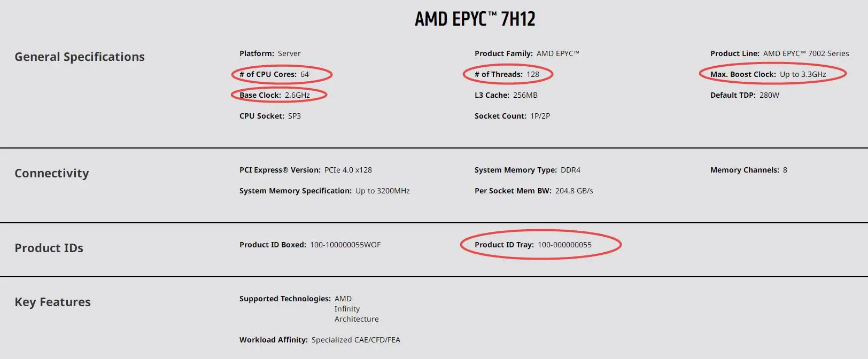This screenshot has width=868, height=359.
Task: Click the Connectivity section heading
Action: [x=52, y=173]
